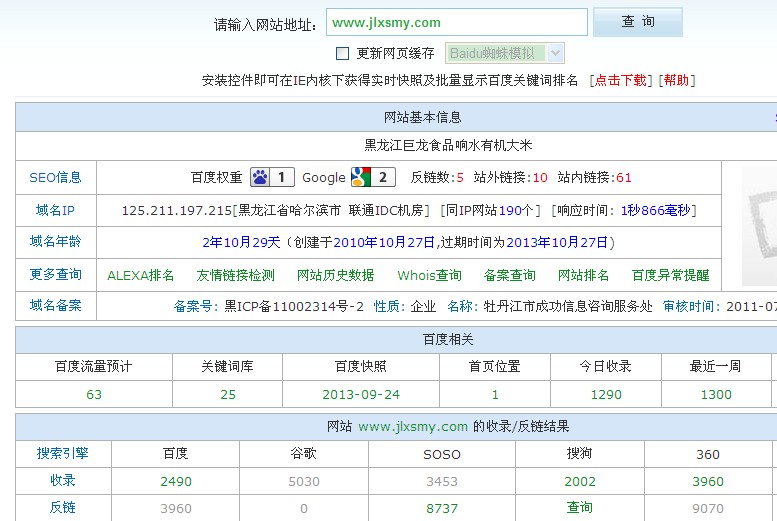Click the 域名IP row label
The height and width of the screenshot is (521, 777).
(x=56, y=210)
